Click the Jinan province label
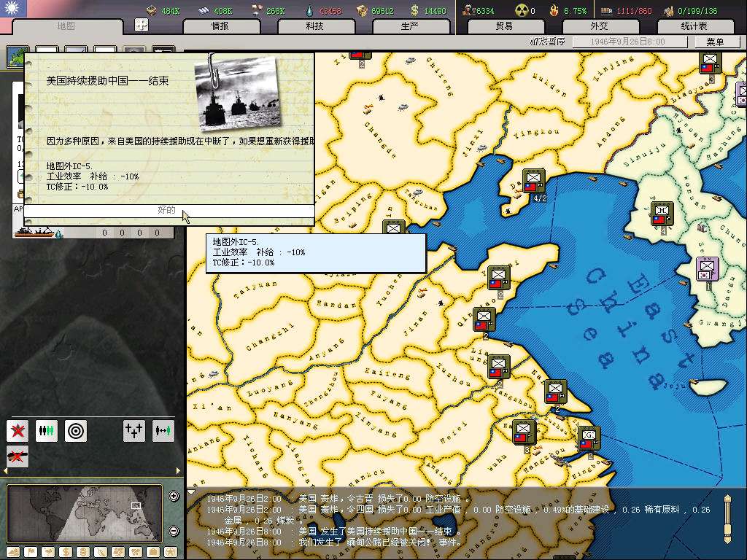Viewport: 747px width, 560px height. pyautogui.click(x=415, y=324)
